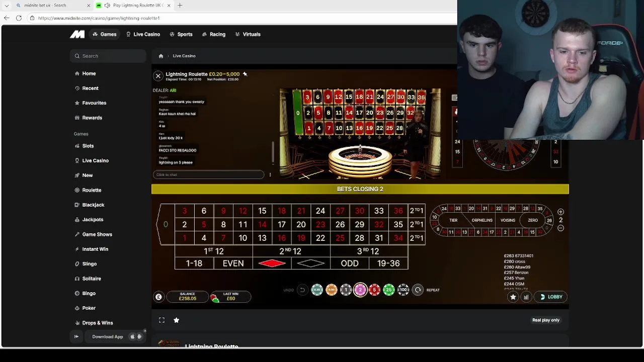The width and height of the screenshot is (644, 362).
Task: Click the Midnite logo in the header
Action: pos(77,34)
